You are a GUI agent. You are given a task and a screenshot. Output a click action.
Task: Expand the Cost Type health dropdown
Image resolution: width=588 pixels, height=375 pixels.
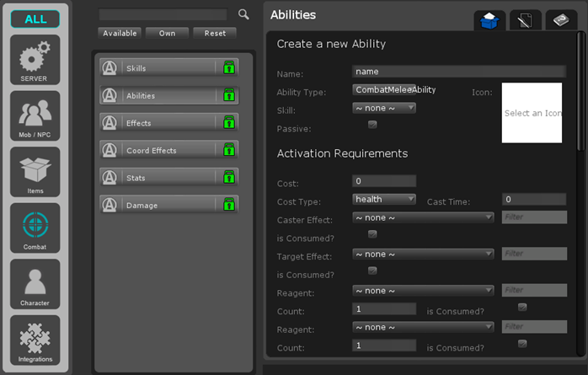[384, 200]
